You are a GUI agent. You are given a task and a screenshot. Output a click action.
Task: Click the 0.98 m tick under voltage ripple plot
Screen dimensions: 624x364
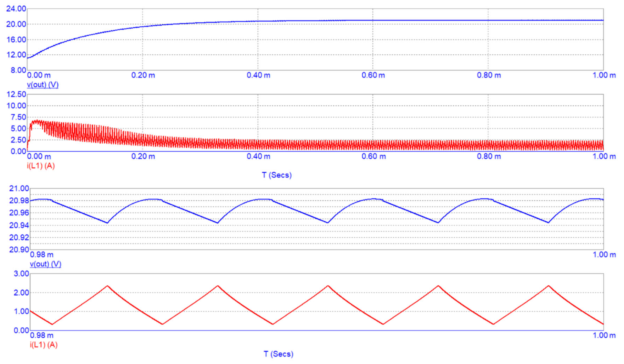(42, 255)
